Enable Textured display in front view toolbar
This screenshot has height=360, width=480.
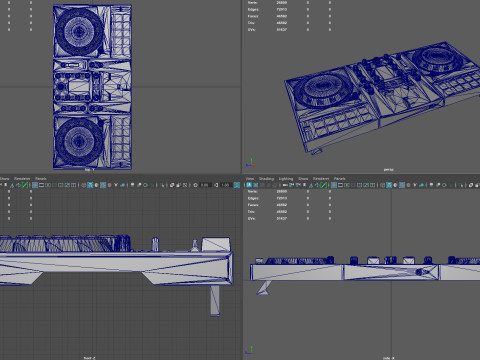(x=109, y=185)
